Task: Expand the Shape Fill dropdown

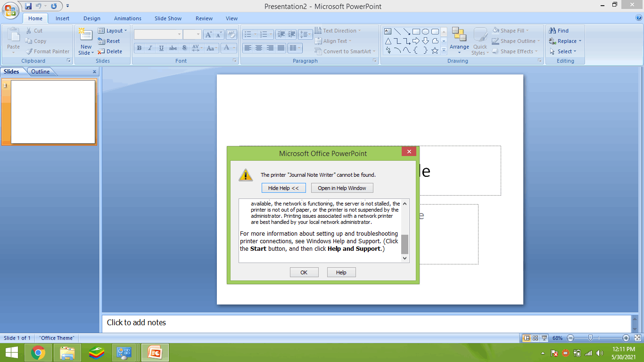Action: (x=511, y=31)
